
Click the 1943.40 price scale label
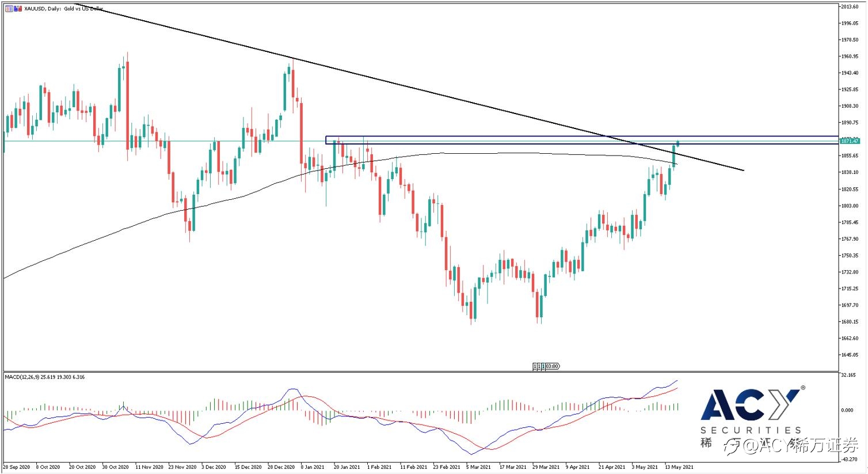coord(850,73)
